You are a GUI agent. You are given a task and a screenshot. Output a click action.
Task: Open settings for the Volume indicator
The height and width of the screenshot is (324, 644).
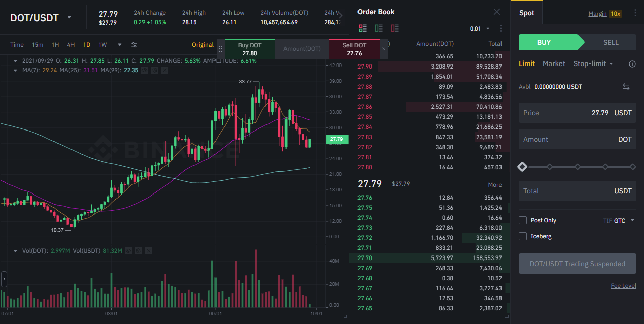coord(137,250)
